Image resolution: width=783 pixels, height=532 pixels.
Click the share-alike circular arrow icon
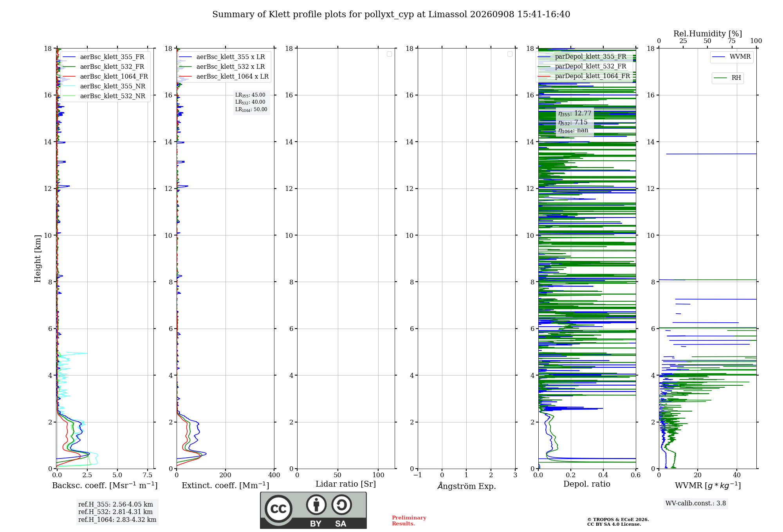coord(341,505)
